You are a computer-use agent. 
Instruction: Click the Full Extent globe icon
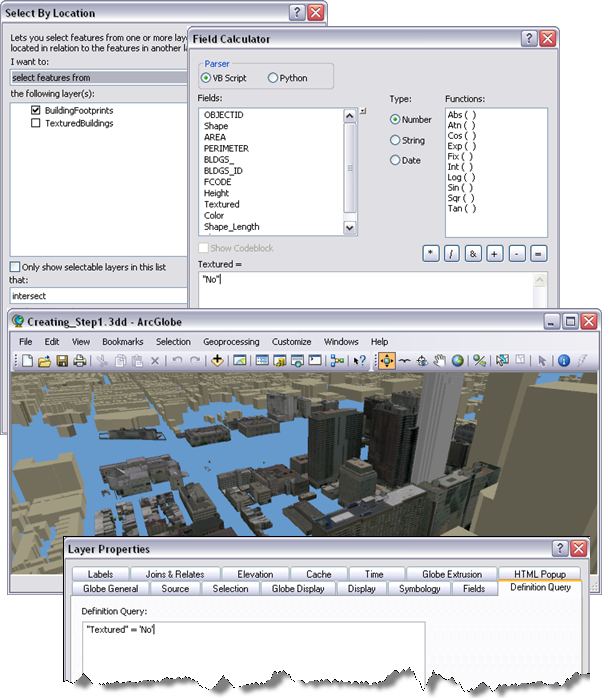click(x=458, y=360)
